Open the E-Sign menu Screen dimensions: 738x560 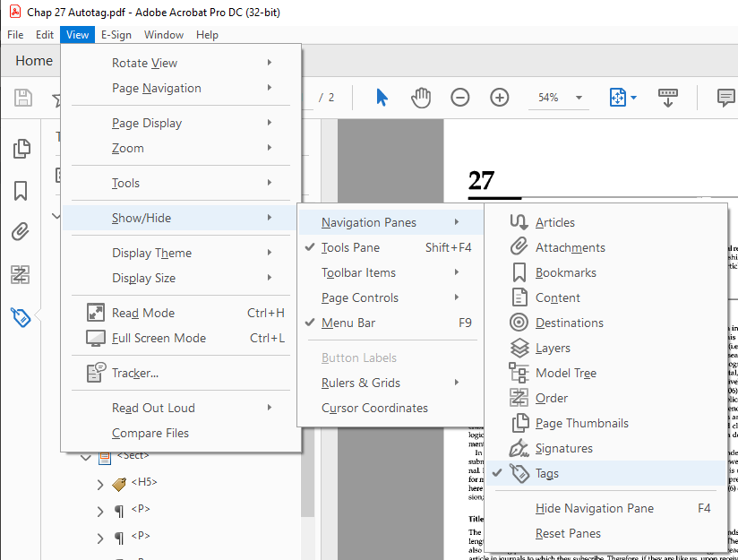click(116, 35)
